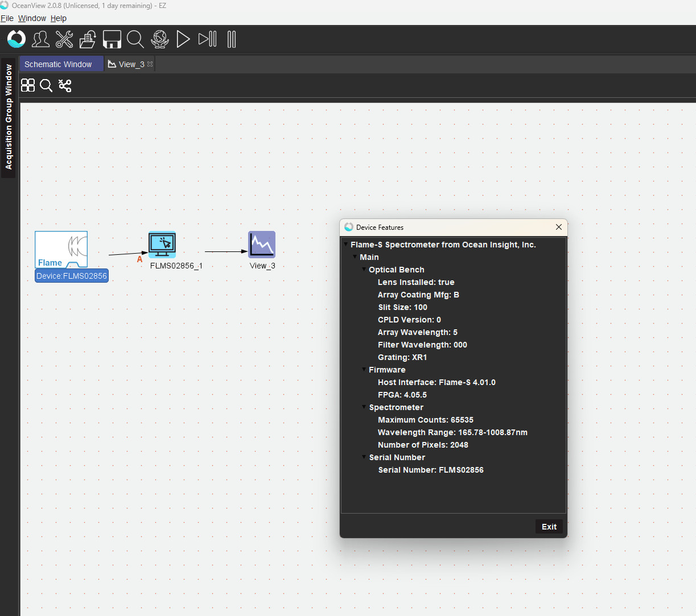Click the main toolbar magnifier icon
696x616 pixels.
coord(135,39)
